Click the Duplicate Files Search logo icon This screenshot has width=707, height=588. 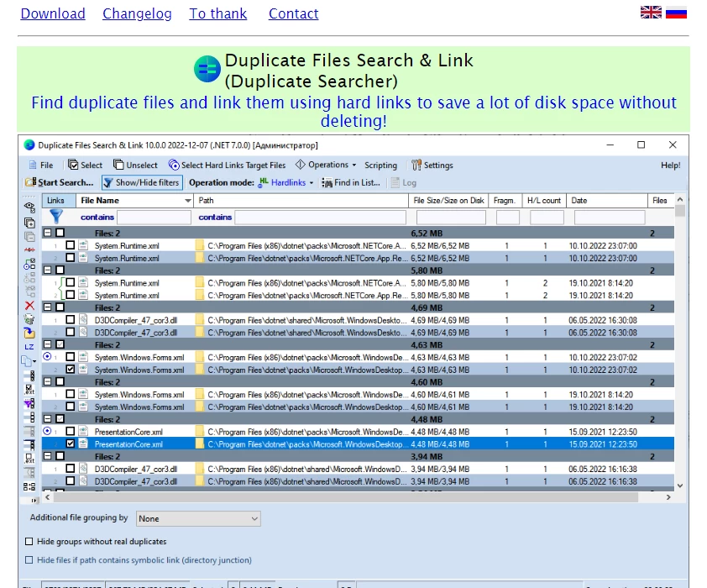click(x=207, y=69)
